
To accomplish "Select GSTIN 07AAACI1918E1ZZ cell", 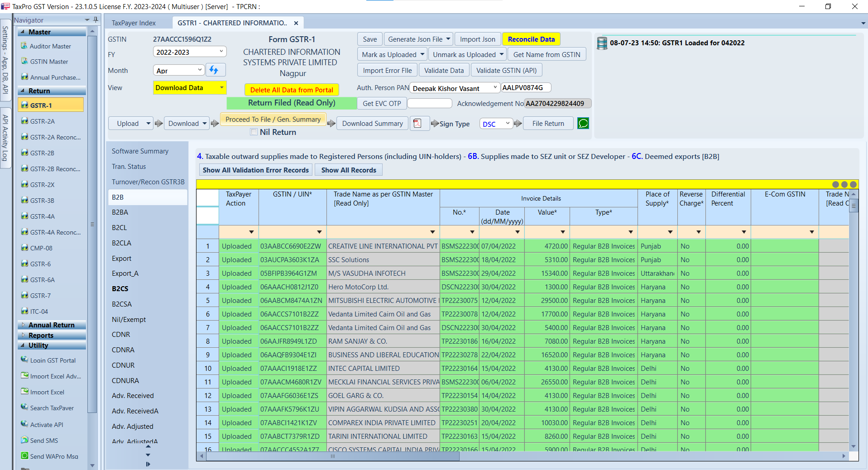I will tap(293, 369).
